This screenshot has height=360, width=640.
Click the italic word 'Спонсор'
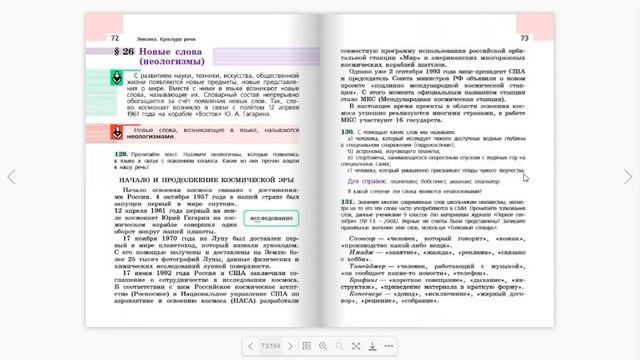point(362,238)
